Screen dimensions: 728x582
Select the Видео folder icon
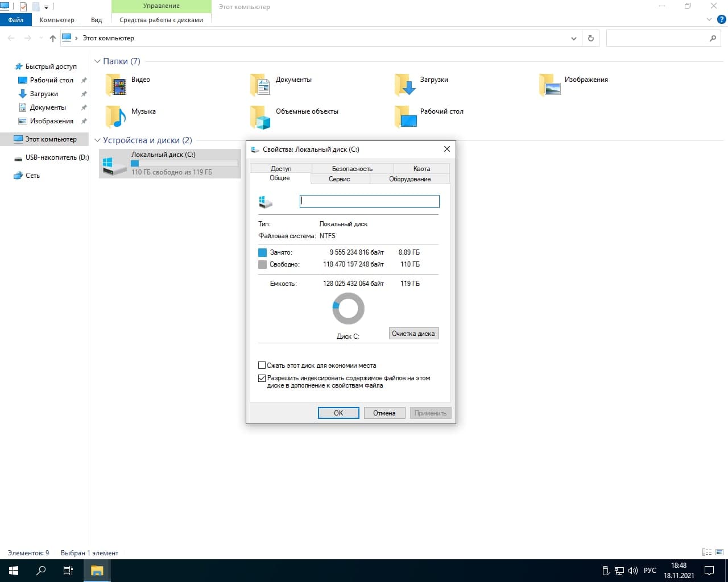click(116, 85)
